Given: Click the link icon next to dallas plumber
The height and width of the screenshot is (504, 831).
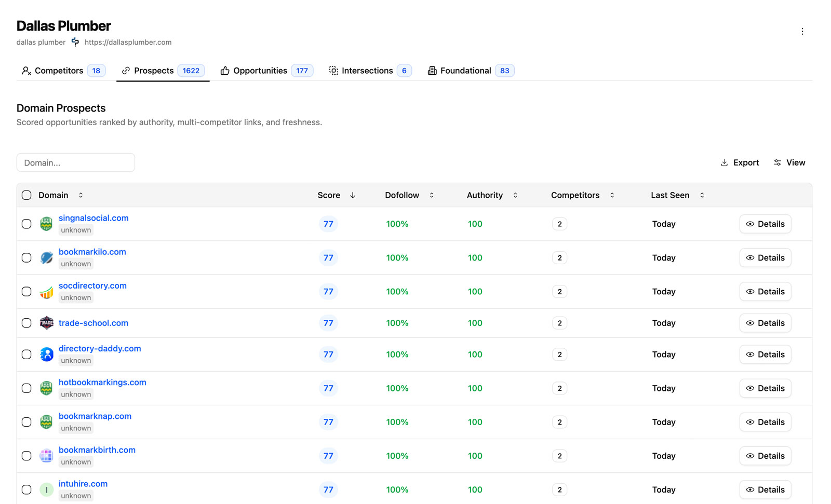Looking at the screenshot, I should tap(75, 42).
